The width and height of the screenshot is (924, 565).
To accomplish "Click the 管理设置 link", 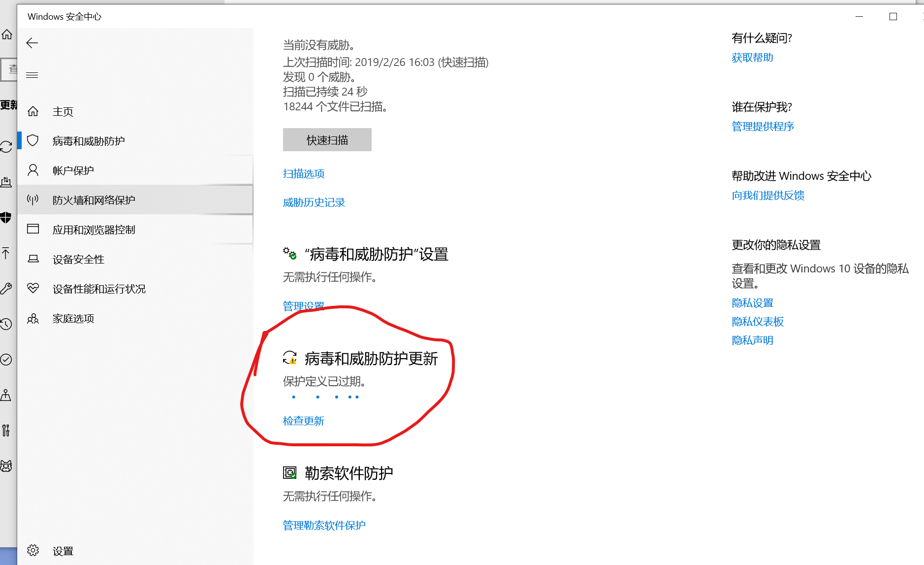I will click(304, 306).
